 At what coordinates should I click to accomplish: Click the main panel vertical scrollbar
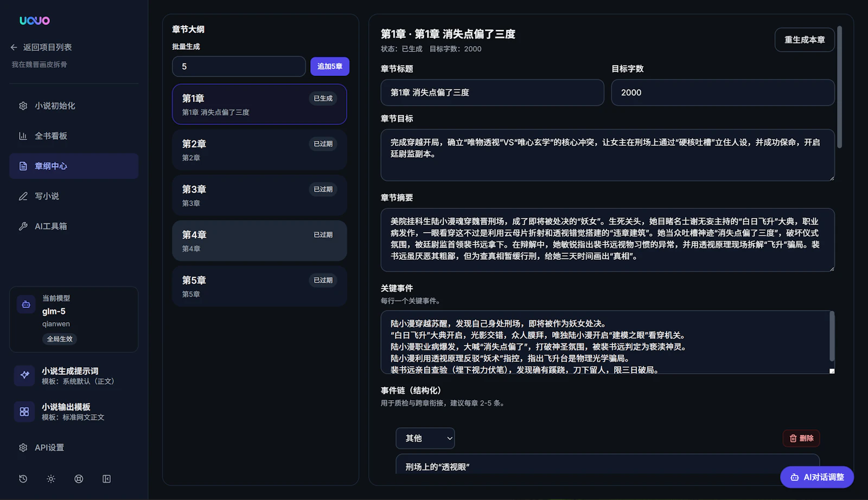click(x=839, y=87)
